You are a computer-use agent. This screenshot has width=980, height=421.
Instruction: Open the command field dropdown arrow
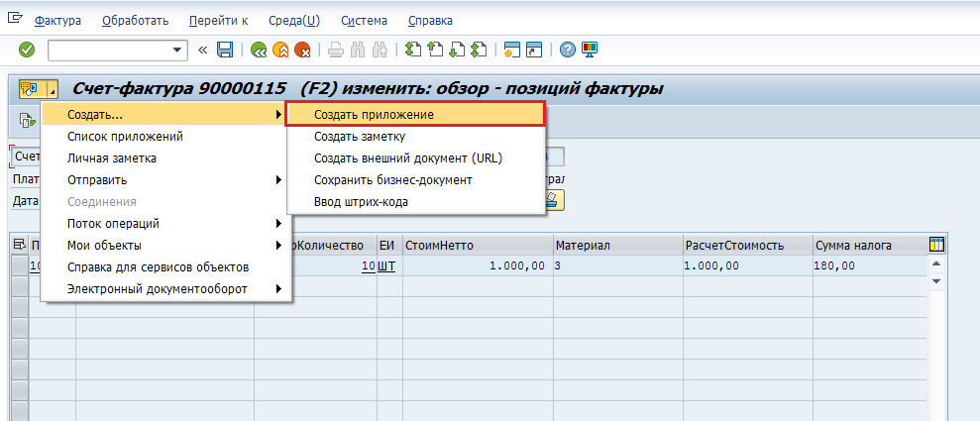point(178,50)
